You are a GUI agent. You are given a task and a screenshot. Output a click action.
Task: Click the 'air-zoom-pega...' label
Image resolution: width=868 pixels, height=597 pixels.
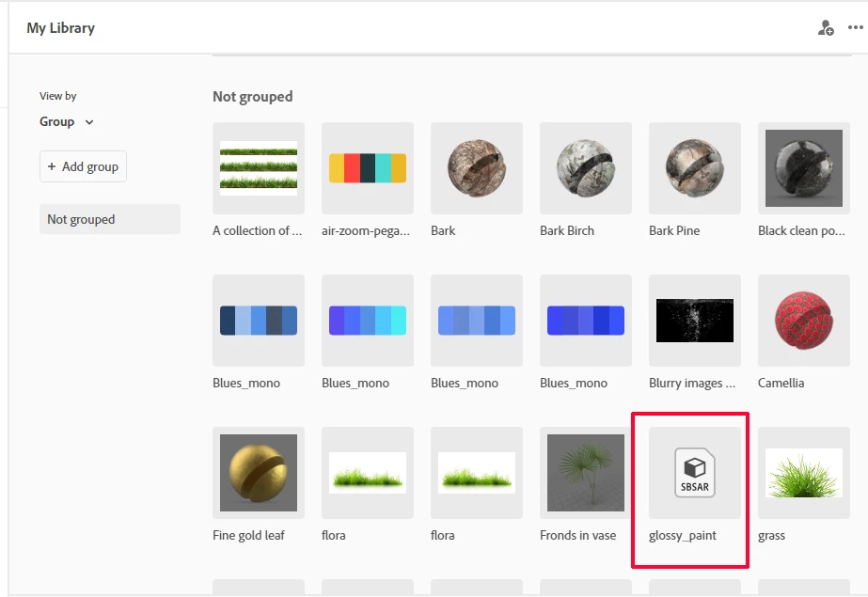[x=366, y=230]
